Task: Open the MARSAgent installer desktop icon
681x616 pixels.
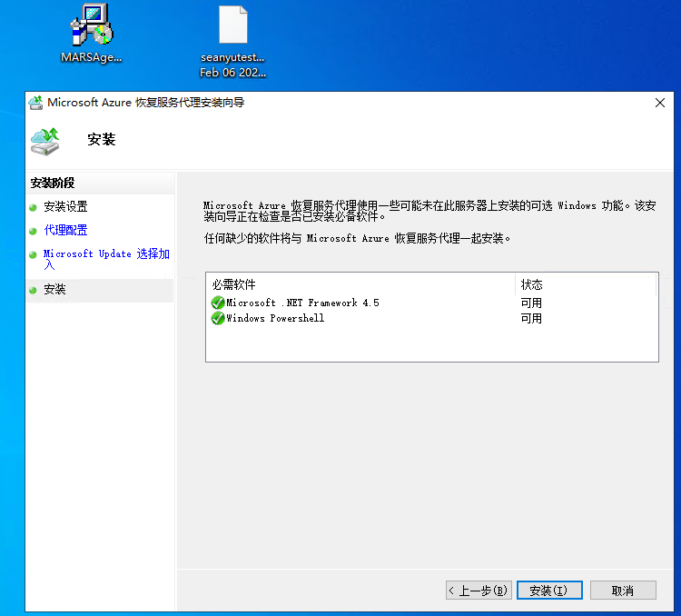Action: point(92,33)
